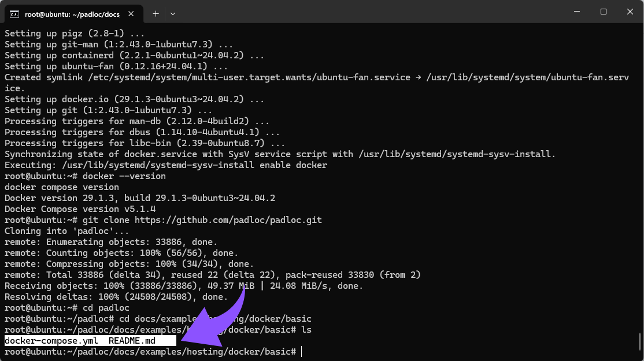The image size is (644, 361).
Task: Click 'Setting up pigz (2.8-1)' line
Action: [x=75, y=34]
